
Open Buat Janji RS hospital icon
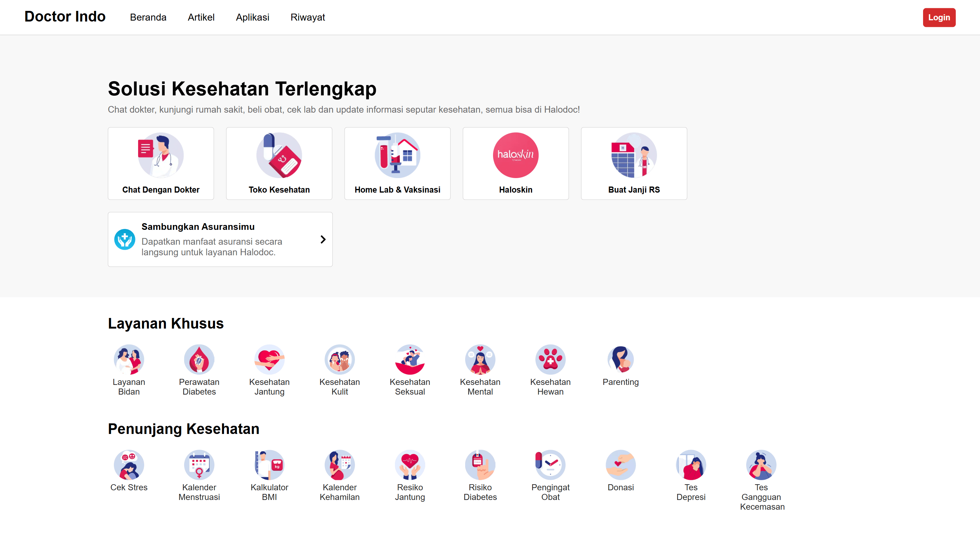click(634, 155)
